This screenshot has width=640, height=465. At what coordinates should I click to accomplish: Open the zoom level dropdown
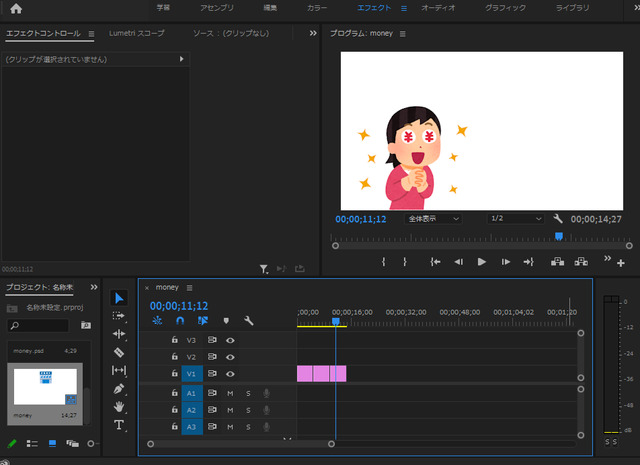433,219
